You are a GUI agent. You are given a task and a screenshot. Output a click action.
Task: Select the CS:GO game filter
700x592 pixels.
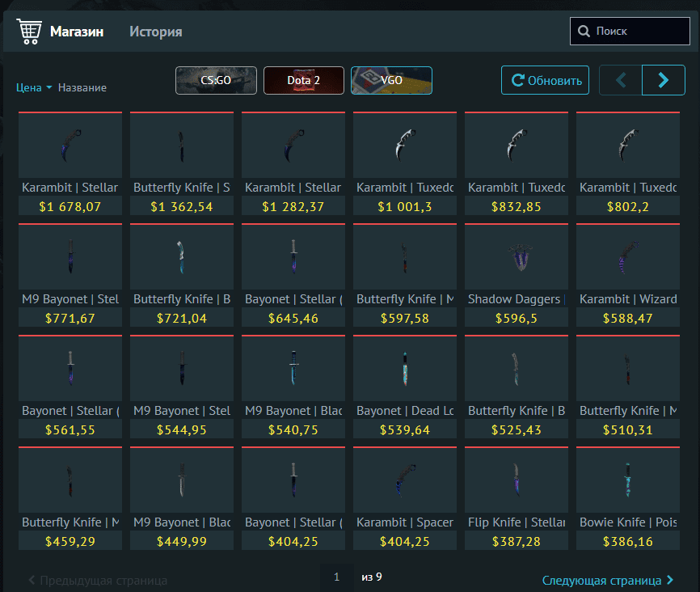(x=216, y=80)
